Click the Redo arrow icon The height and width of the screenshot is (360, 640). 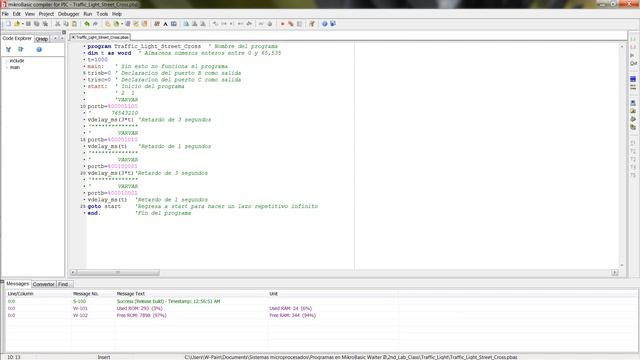tap(95, 24)
